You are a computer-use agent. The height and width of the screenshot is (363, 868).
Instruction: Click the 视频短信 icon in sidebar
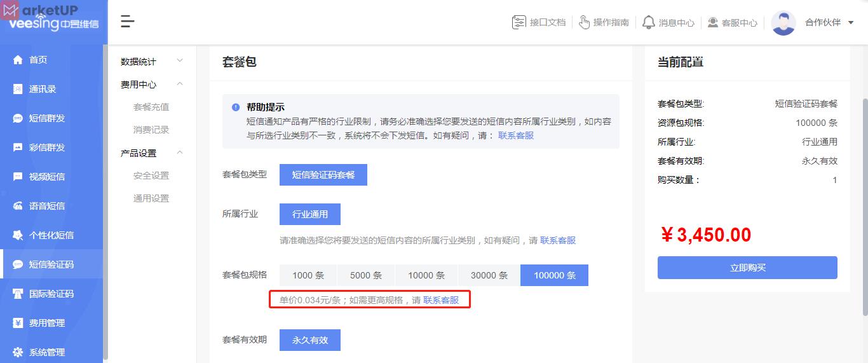click(x=18, y=177)
